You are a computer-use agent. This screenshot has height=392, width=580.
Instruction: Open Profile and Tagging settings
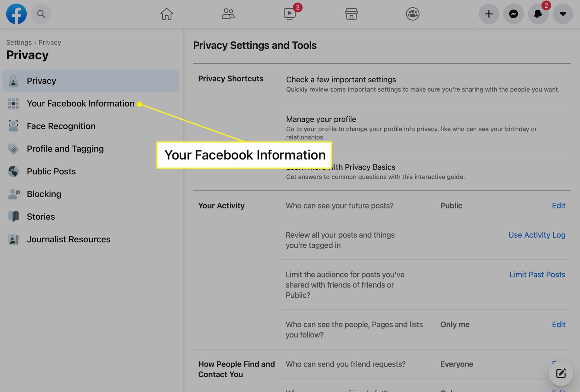[90, 149]
